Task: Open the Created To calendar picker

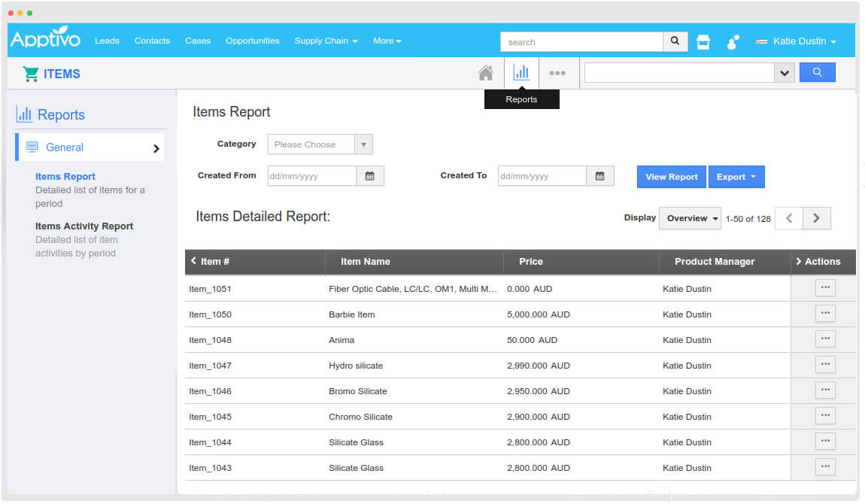Action: [x=599, y=176]
